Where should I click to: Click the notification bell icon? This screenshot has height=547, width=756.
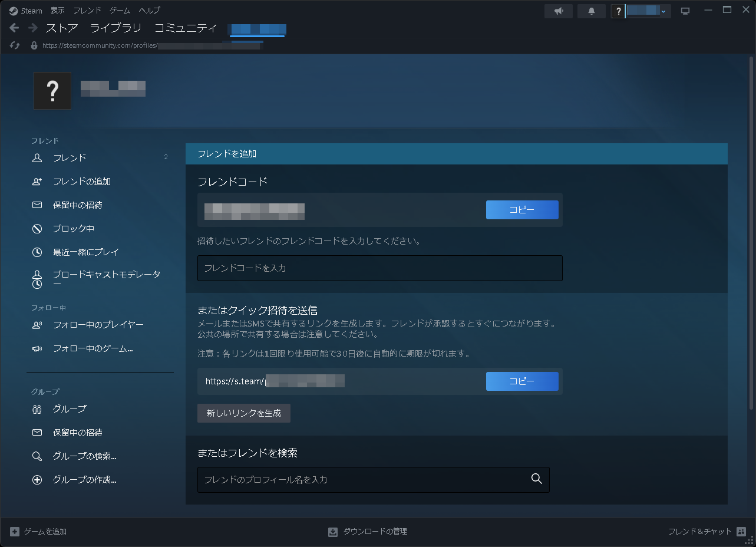pyautogui.click(x=591, y=10)
